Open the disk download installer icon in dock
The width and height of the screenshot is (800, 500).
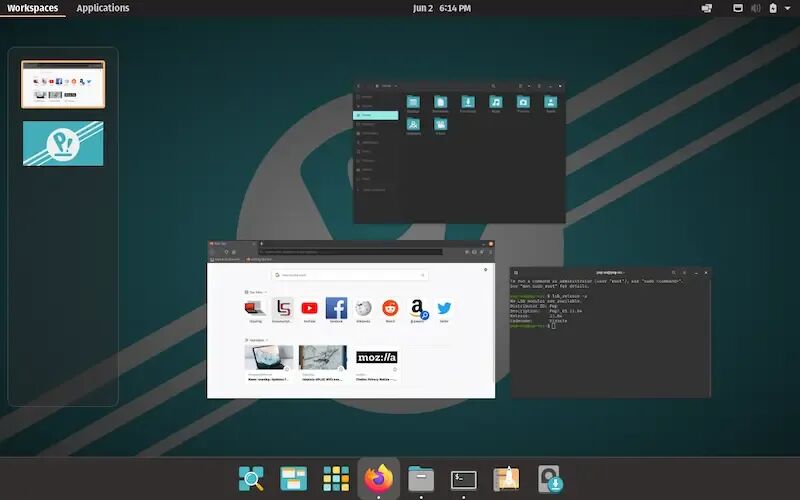550,479
